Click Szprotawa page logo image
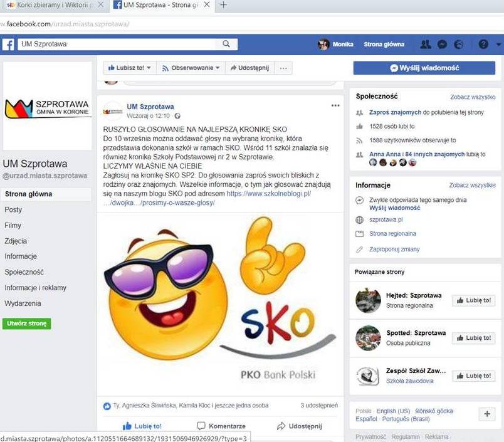Image resolution: width=504 pixels, height=442 pixels. (x=47, y=106)
